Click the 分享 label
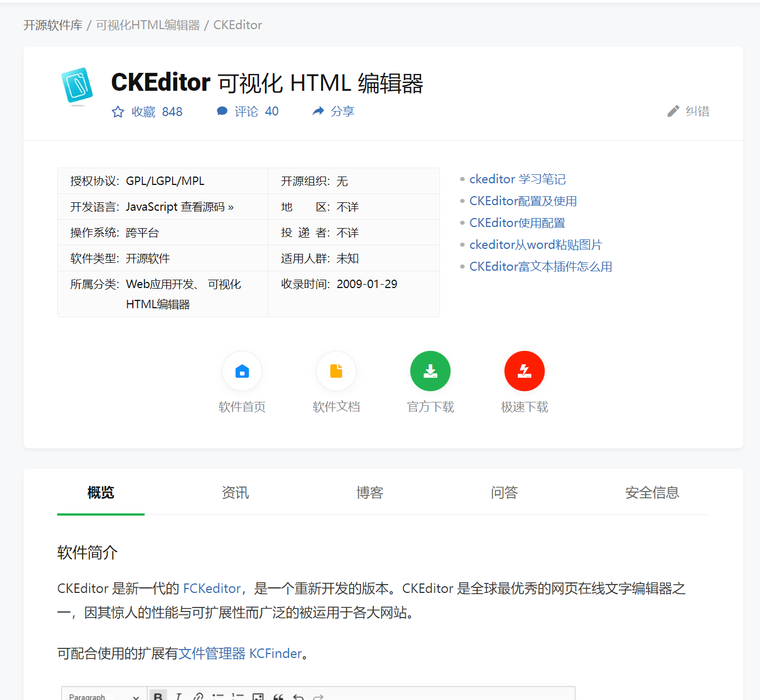 tap(342, 112)
